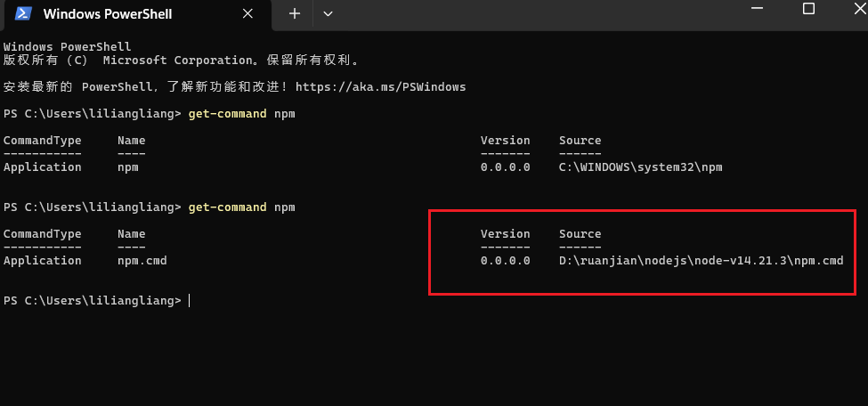868x406 pixels.
Task: Open the new tab profile dropdown
Action: click(x=328, y=14)
